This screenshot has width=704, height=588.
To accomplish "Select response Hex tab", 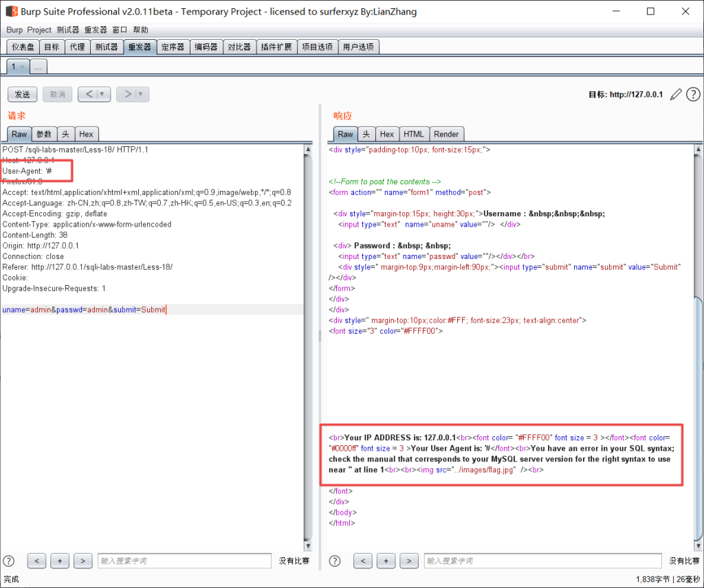I will pyautogui.click(x=387, y=134).
